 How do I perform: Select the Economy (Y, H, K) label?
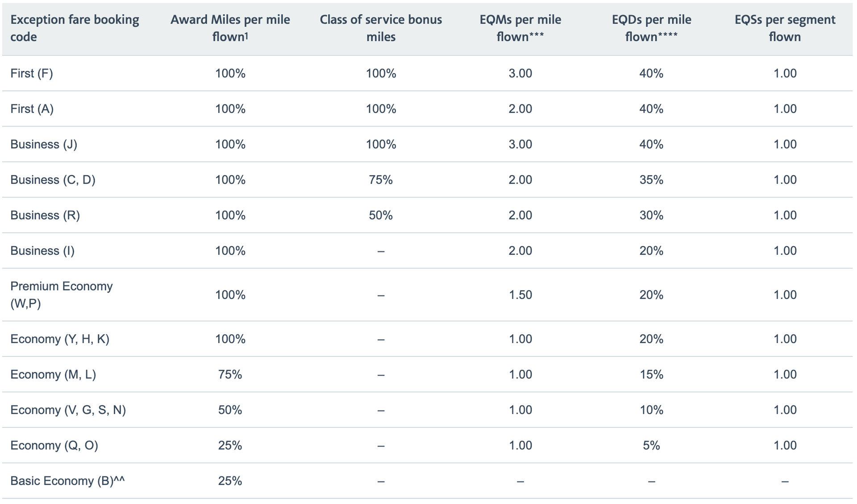[x=60, y=339]
